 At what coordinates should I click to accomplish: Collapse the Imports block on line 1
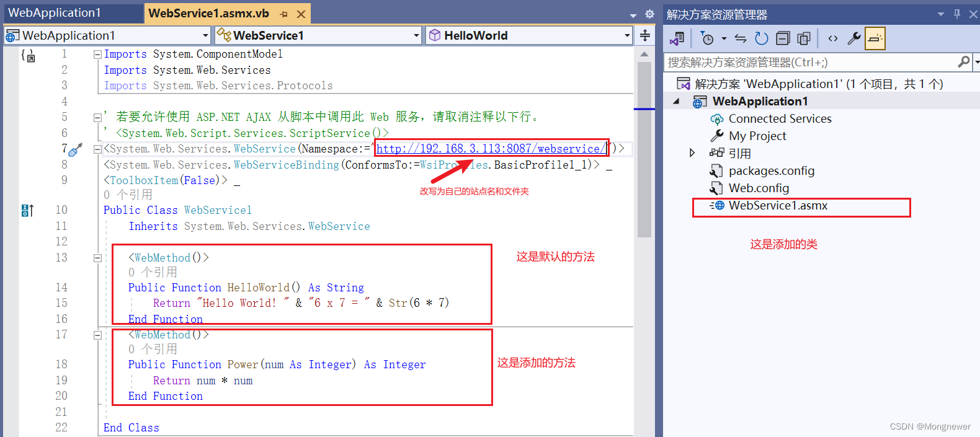(x=97, y=55)
